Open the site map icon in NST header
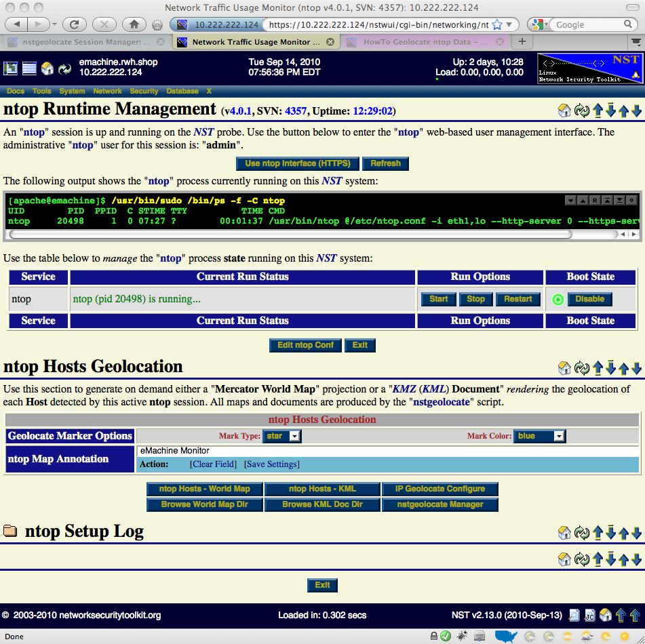645x644 pixels. pos(10,68)
